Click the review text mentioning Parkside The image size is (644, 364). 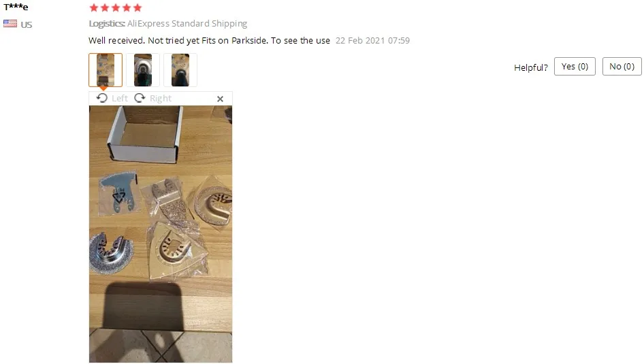209,41
